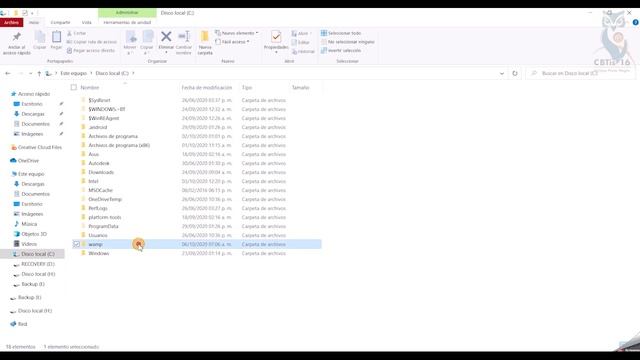
Task: Sort by the Tamaño column header
Action: coord(300,87)
